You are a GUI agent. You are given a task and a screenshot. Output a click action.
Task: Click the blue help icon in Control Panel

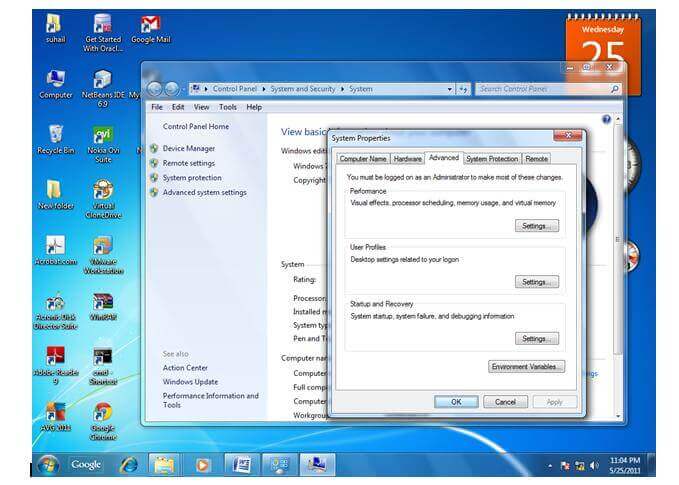click(x=607, y=119)
